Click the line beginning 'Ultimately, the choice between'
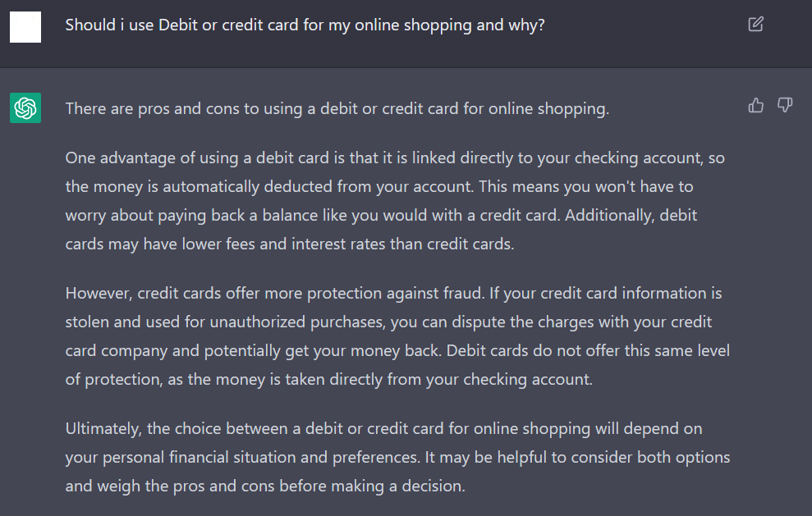The width and height of the screenshot is (812, 516). click(x=383, y=428)
